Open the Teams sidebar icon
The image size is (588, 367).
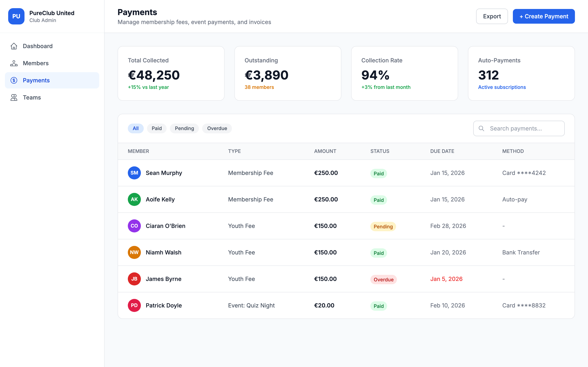point(14,97)
